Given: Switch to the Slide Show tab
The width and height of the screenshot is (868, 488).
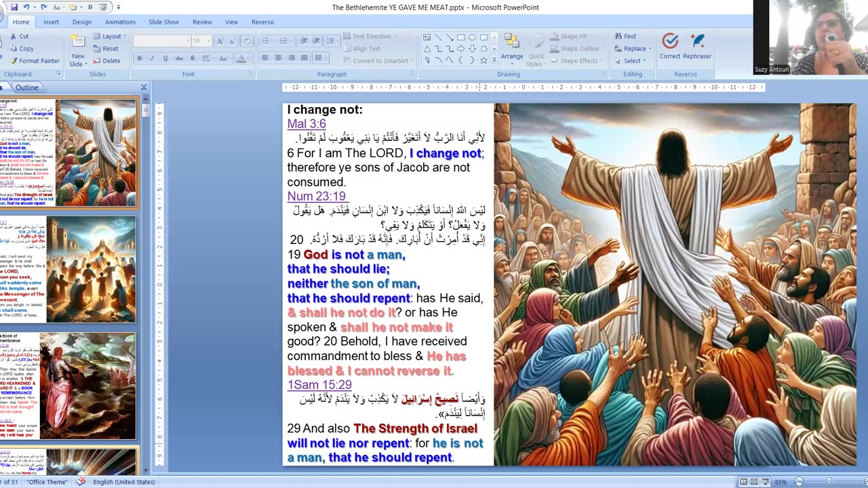Looking at the screenshot, I should coord(163,22).
